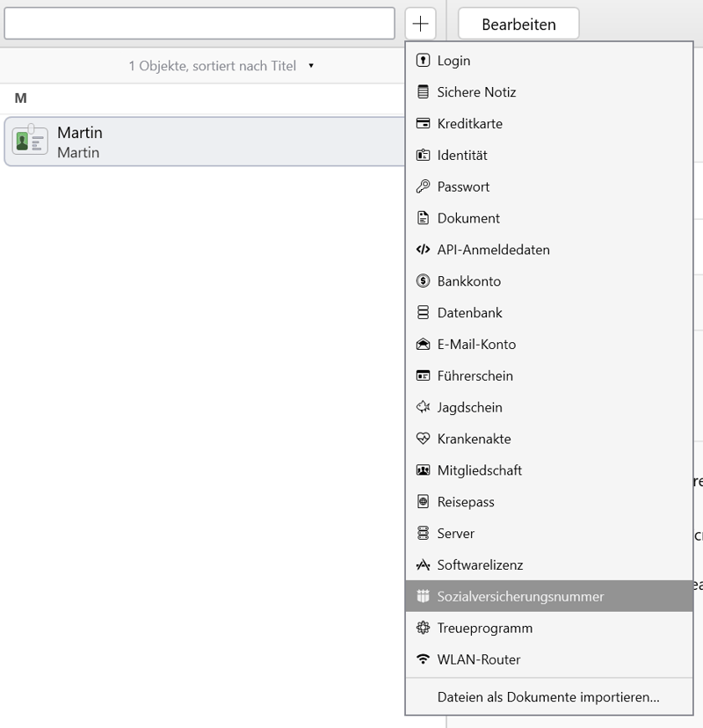
Task: Choose Dokument from the new item menu
Action: tap(468, 218)
